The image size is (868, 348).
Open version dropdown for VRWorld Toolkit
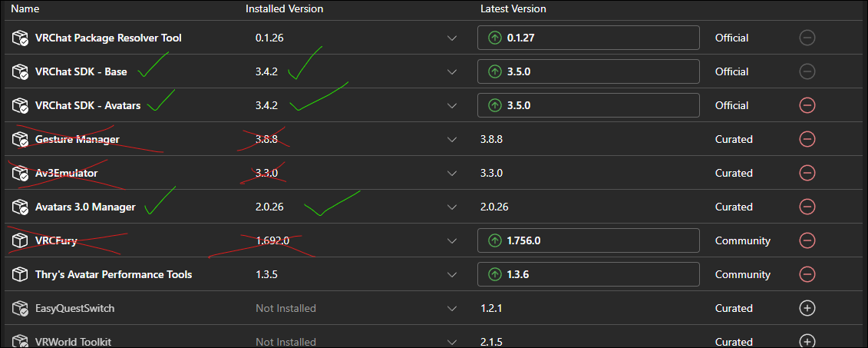[x=452, y=341]
